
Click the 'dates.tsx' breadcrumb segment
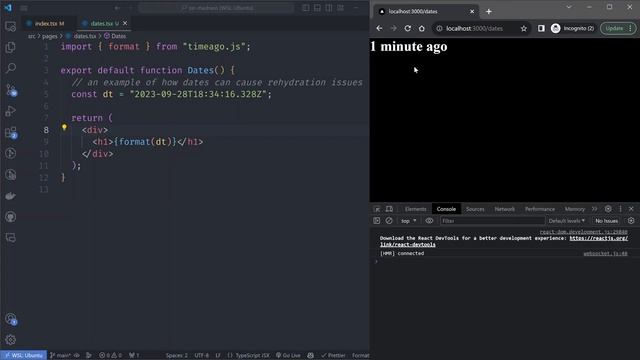(x=84, y=36)
